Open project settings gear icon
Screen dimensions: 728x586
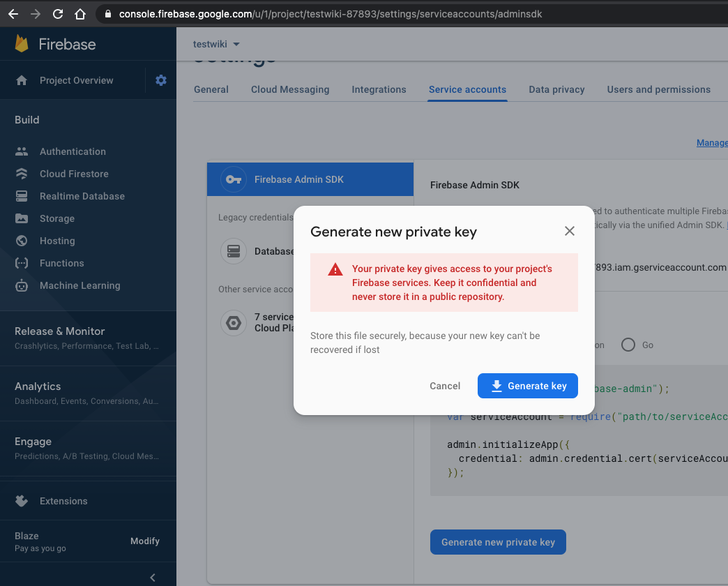click(160, 80)
